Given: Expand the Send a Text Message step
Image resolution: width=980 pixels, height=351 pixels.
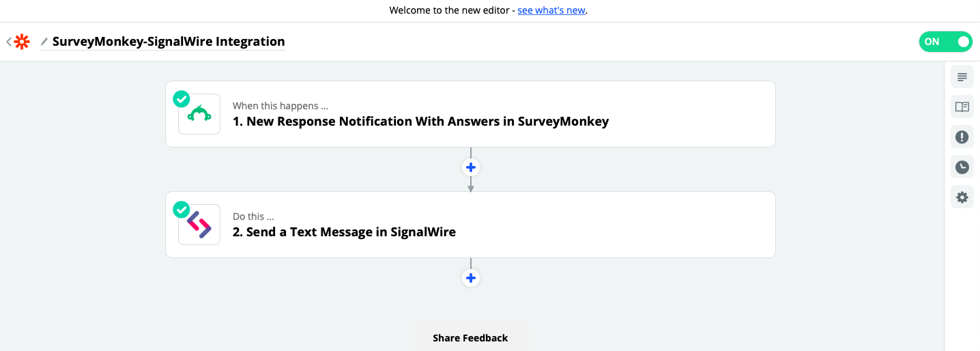Looking at the screenshot, I should (470, 225).
